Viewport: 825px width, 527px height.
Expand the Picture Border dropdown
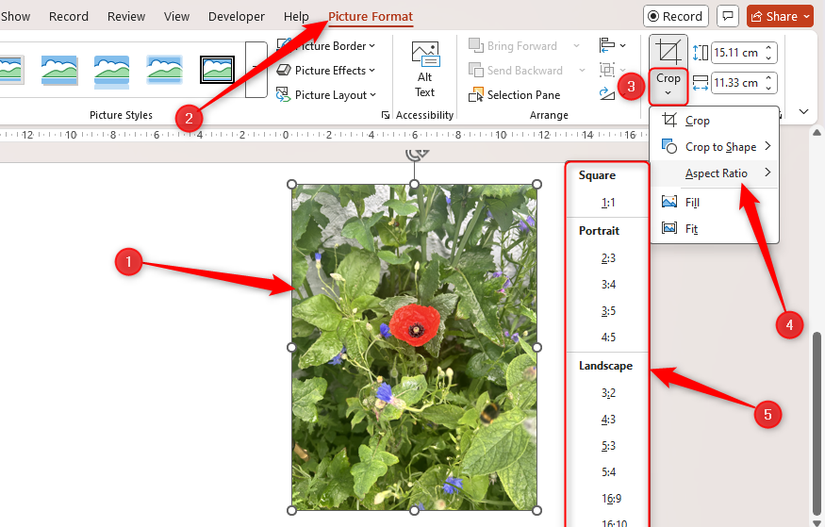pos(372,46)
